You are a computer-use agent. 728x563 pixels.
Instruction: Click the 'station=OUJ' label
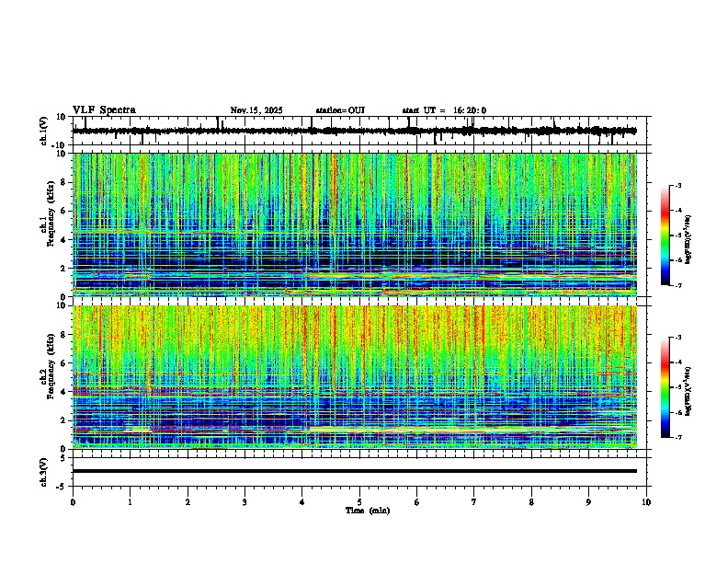340,110
